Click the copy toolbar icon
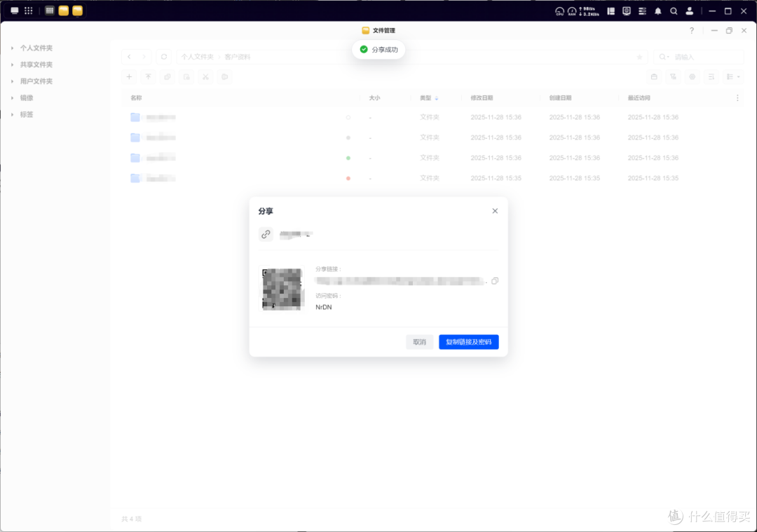The width and height of the screenshot is (757, 532). pos(168,77)
